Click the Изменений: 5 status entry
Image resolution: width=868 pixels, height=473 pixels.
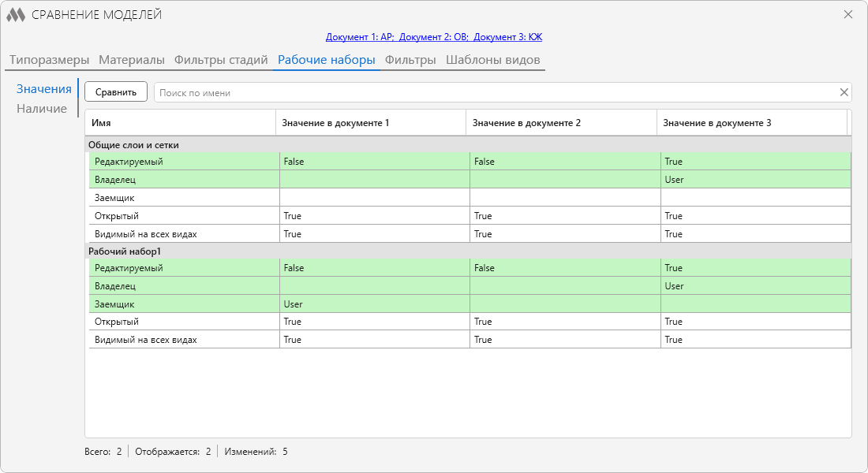(256, 452)
